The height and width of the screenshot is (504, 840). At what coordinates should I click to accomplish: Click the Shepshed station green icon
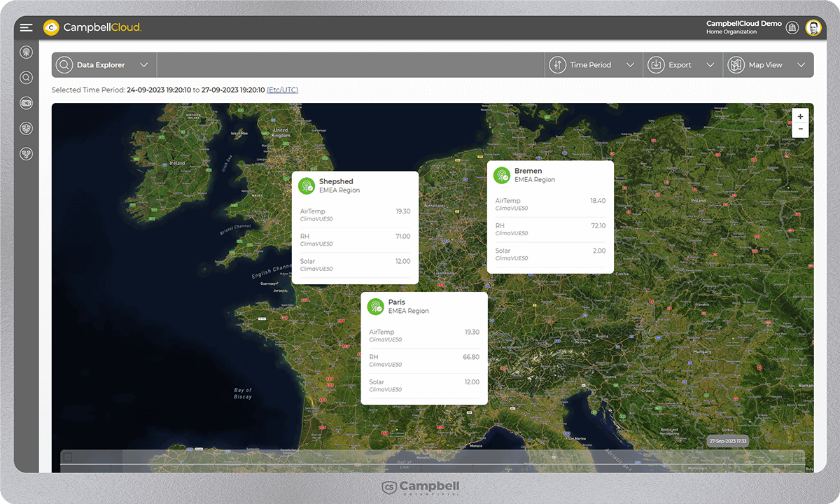[x=306, y=185]
